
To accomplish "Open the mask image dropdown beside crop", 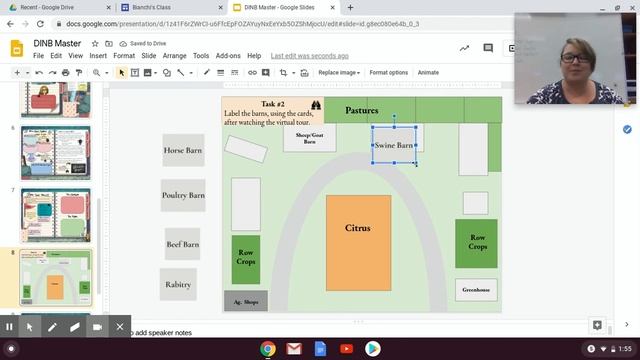I will pyautogui.click(x=293, y=73).
